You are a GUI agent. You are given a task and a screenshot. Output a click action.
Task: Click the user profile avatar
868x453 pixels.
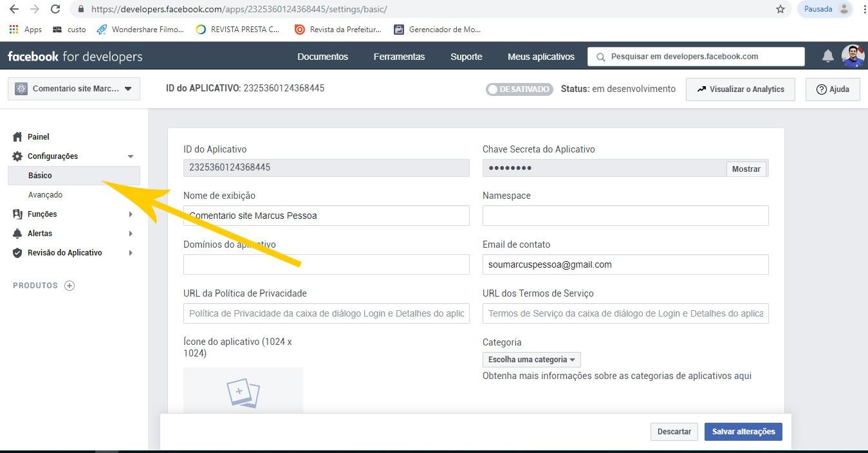pyautogui.click(x=853, y=56)
